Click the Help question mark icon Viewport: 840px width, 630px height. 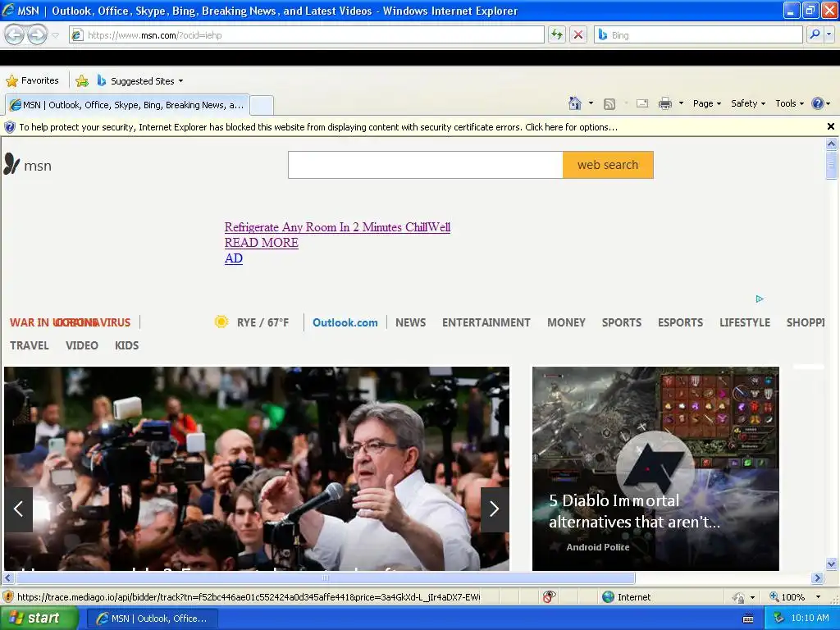pyautogui.click(x=818, y=103)
